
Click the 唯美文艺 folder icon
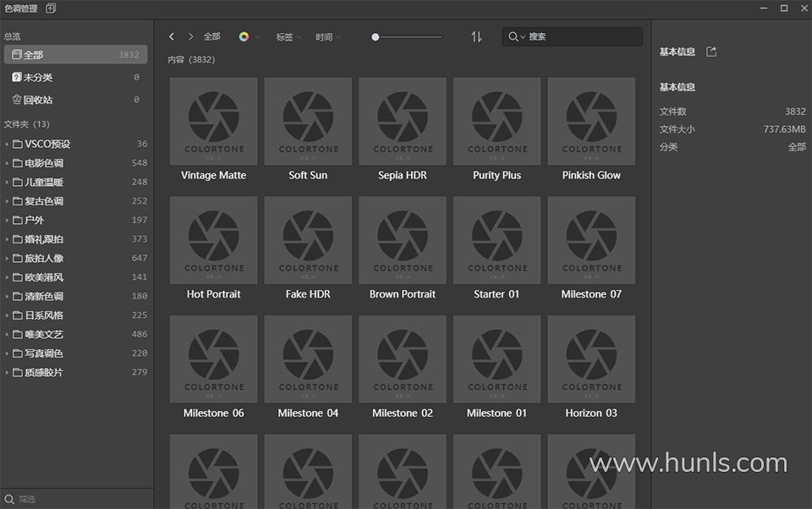[x=18, y=335]
